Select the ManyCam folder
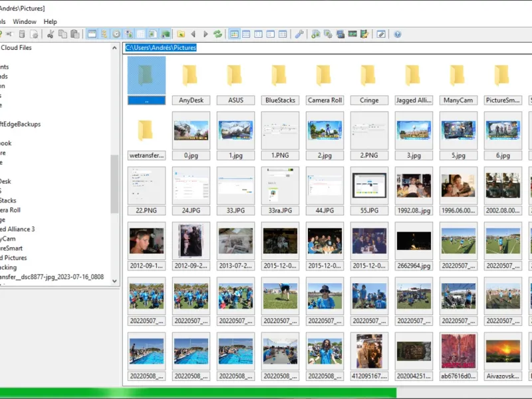 (x=458, y=80)
